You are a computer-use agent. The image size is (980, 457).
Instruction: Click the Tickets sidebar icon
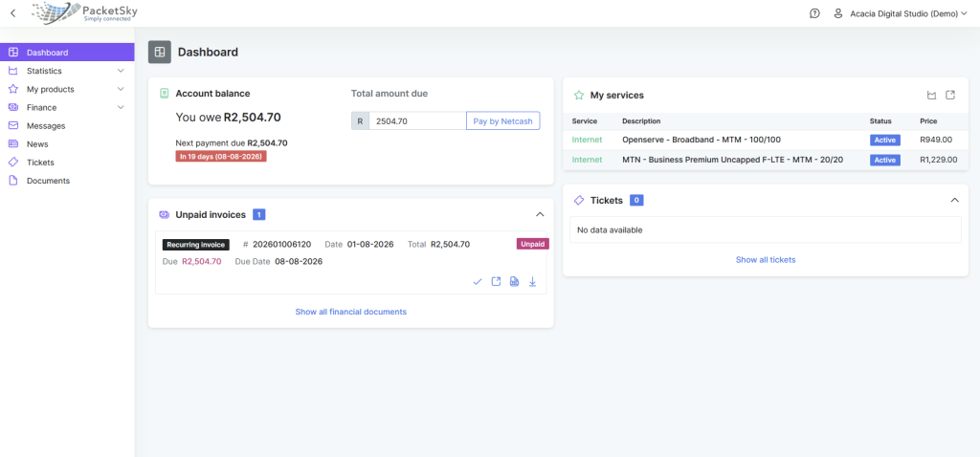coord(13,163)
